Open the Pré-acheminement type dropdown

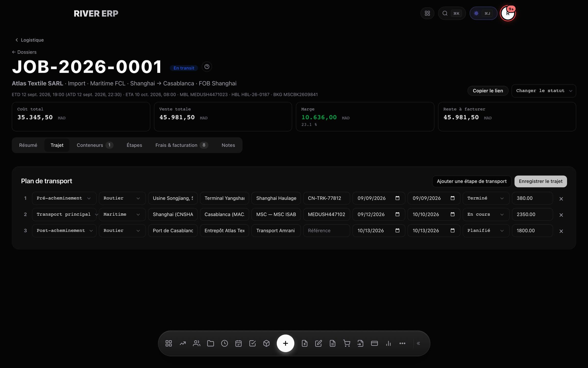[x=64, y=198]
